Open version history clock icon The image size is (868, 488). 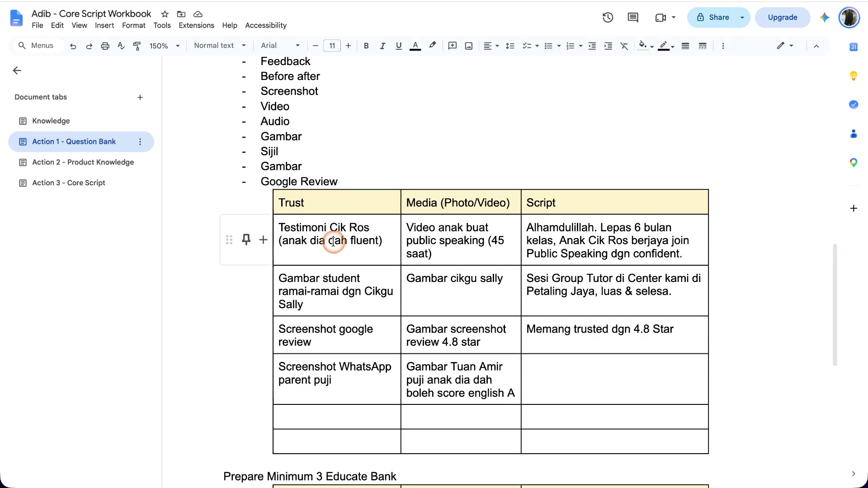(608, 18)
